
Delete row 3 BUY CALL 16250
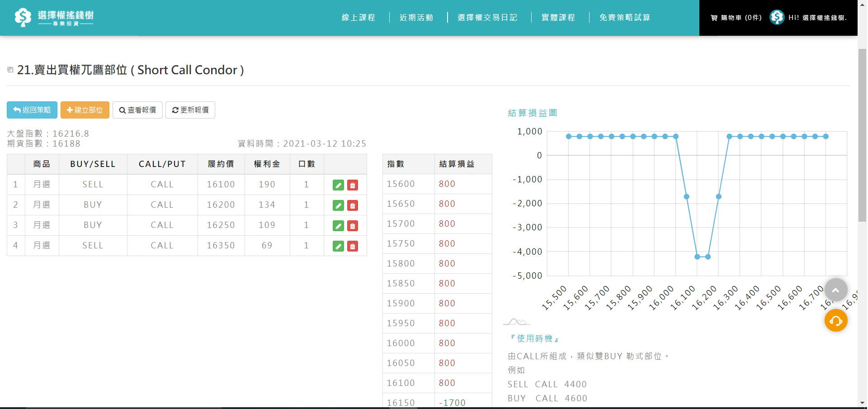pos(353,226)
